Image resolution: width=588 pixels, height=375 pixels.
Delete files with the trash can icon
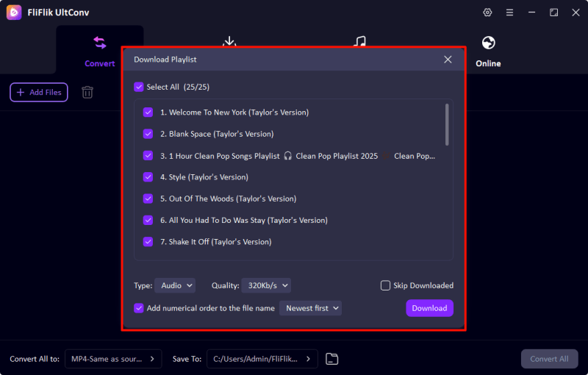pyautogui.click(x=87, y=92)
